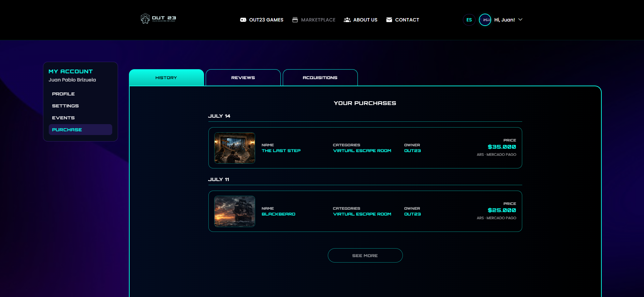644x297 pixels.
Task: Open The Last Step thumbnail image
Action: click(x=235, y=148)
